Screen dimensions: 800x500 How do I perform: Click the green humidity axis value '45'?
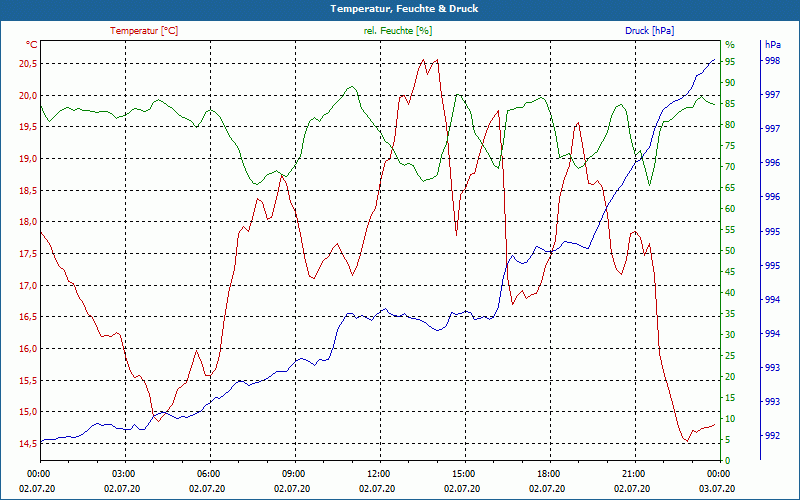(x=730, y=272)
